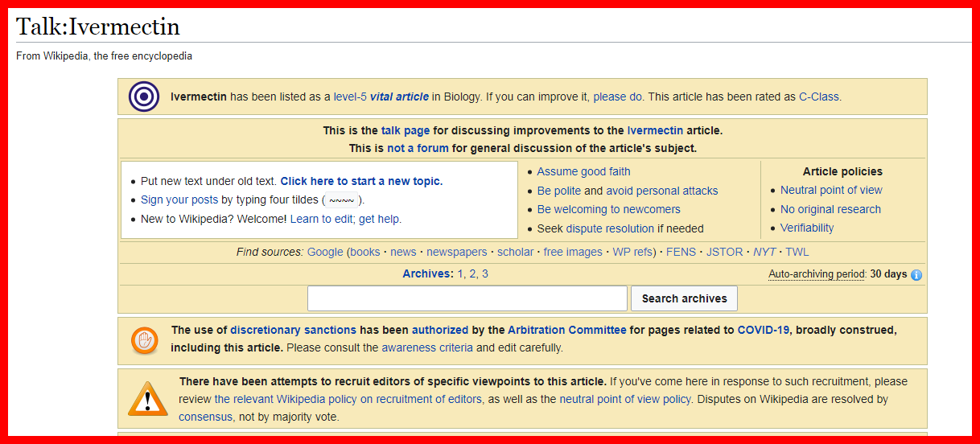Viewport: 980px width, 444px height.
Task: Click the orange stop-hand sanctions icon
Action: (144, 341)
